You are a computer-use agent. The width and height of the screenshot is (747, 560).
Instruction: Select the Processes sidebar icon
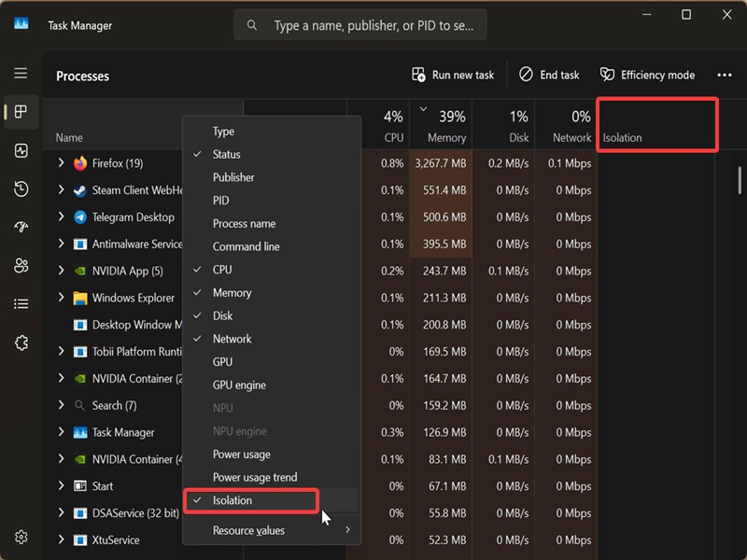click(x=21, y=111)
